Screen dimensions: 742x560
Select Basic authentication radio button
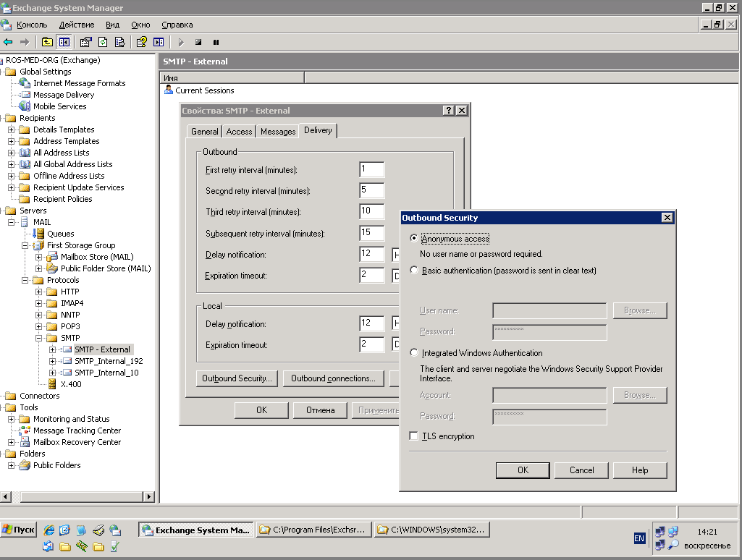(414, 270)
